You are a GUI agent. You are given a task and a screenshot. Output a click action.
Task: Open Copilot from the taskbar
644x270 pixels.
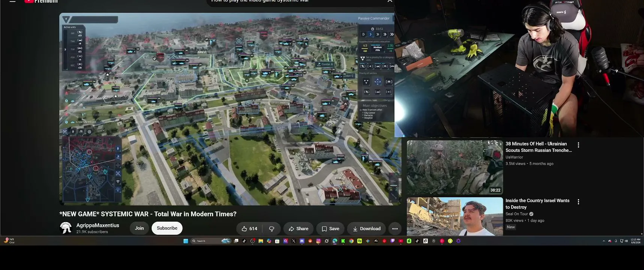pos(269,241)
